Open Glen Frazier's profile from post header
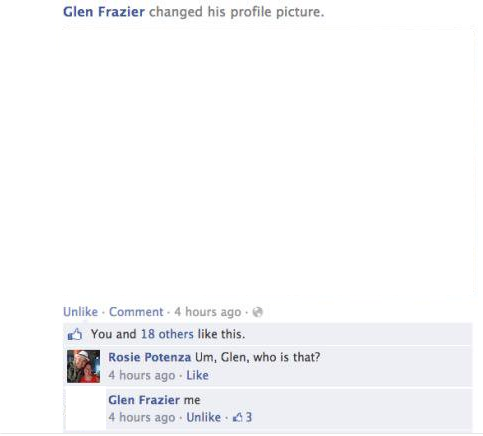This screenshot has height=436, width=483. pyautogui.click(x=104, y=12)
